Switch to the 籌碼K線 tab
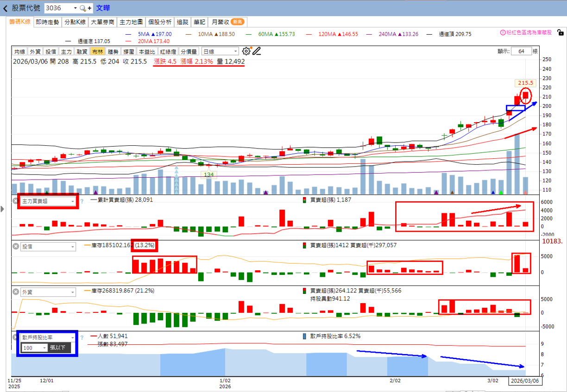This screenshot has height=392, width=567. pos(20,22)
